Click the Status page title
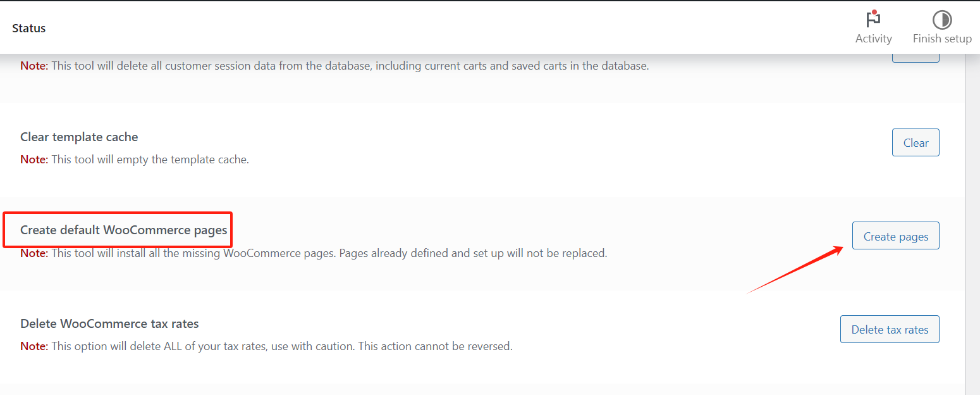This screenshot has width=980, height=395. click(29, 28)
